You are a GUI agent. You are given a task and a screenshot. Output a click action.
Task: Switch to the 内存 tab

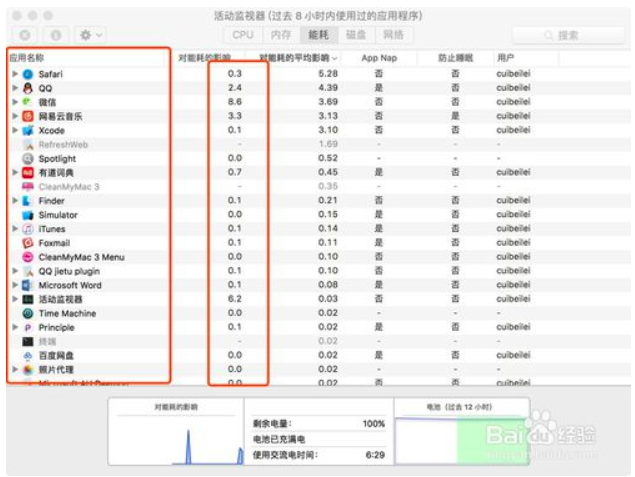tap(281, 35)
